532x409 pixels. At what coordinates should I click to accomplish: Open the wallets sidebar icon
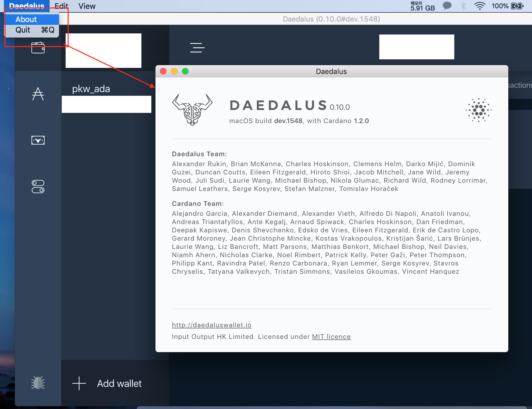click(x=38, y=48)
